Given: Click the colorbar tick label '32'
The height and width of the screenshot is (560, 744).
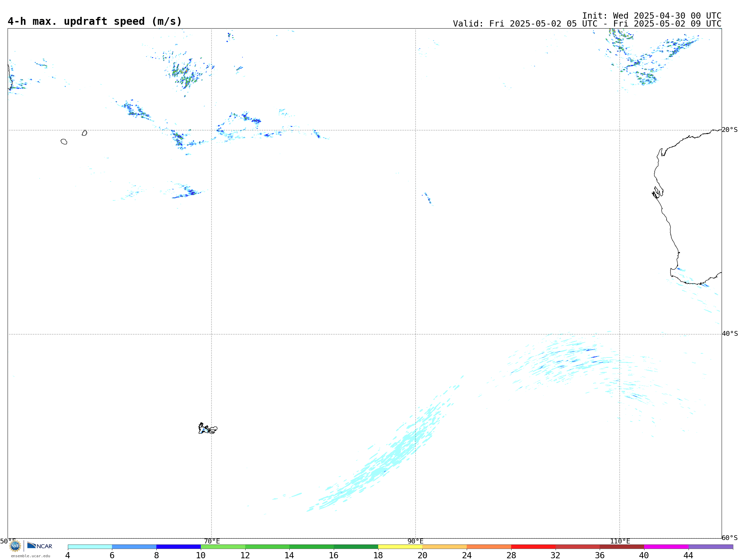Looking at the screenshot, I should [556, 555].
